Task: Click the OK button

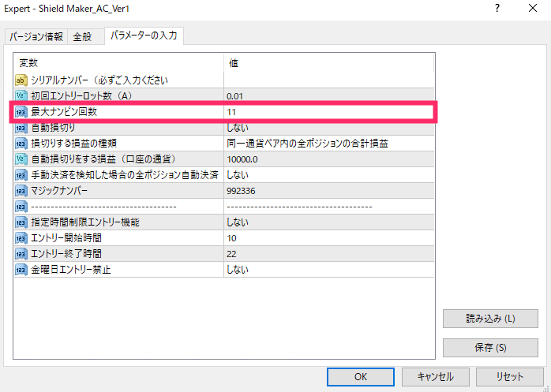Action: tap(361, 376)
